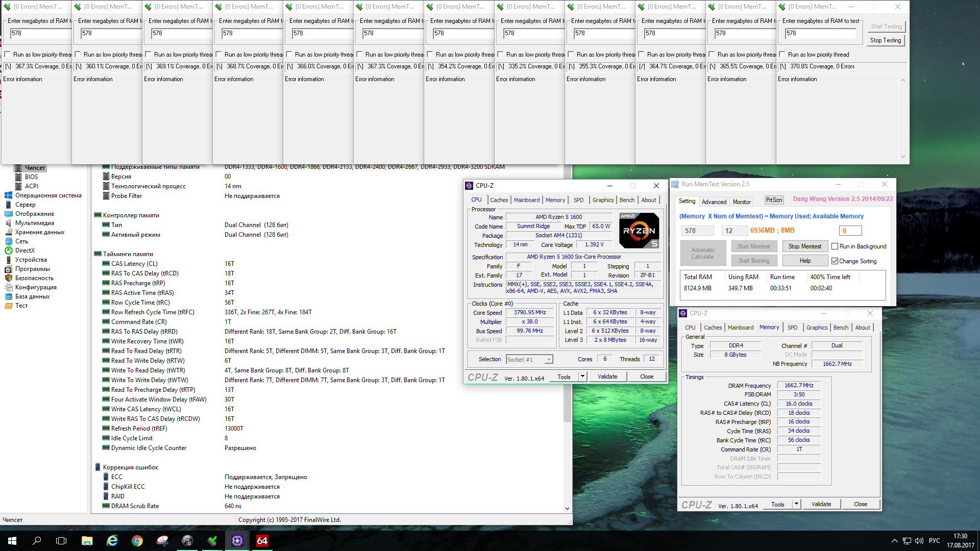Click CPU-Z icon in taskbar
This screenshot has height=551, width=980.
tap(237, 541)
